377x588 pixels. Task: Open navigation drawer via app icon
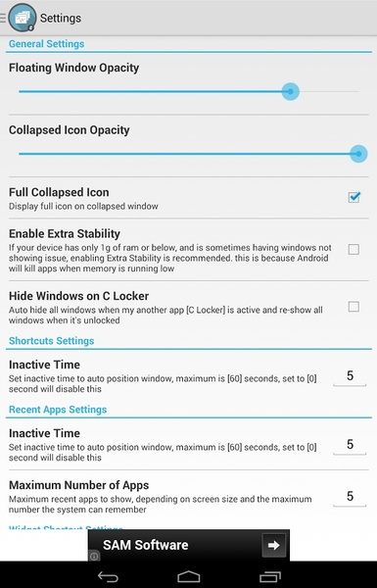[23, 18]
